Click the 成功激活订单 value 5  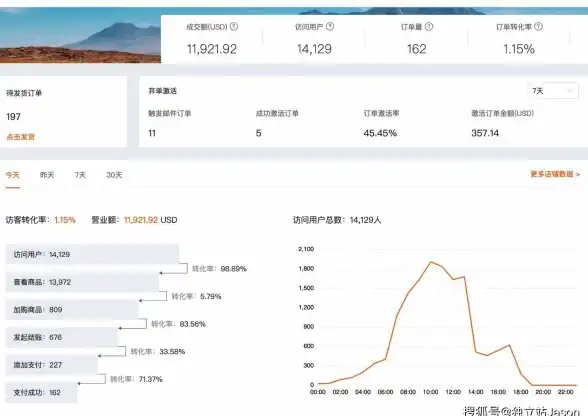pyautogui.click(x=258, y=133)
